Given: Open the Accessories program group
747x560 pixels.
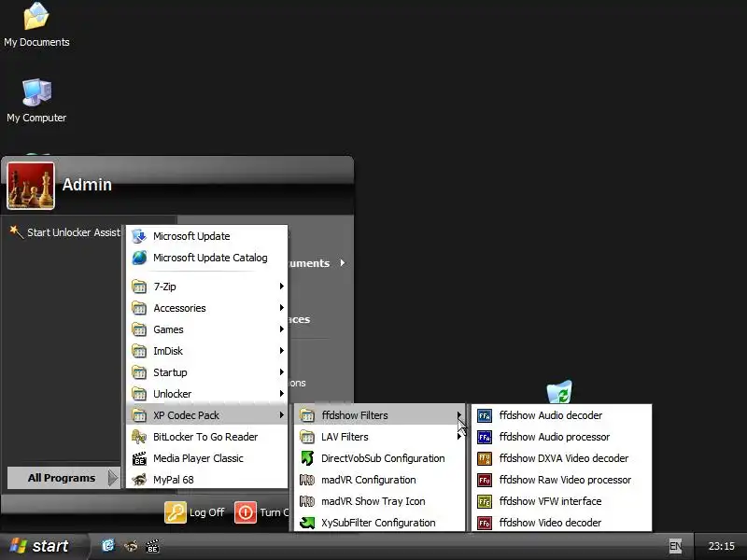Looking at the screenshot, I should (x=207, y=308).
